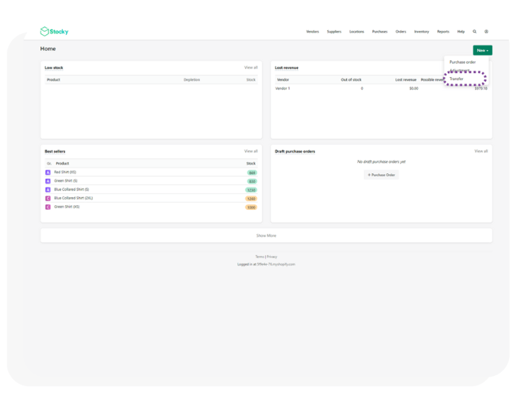View all Best sellers
Viewport: 532px width, 399px height.
coord(250,151)
